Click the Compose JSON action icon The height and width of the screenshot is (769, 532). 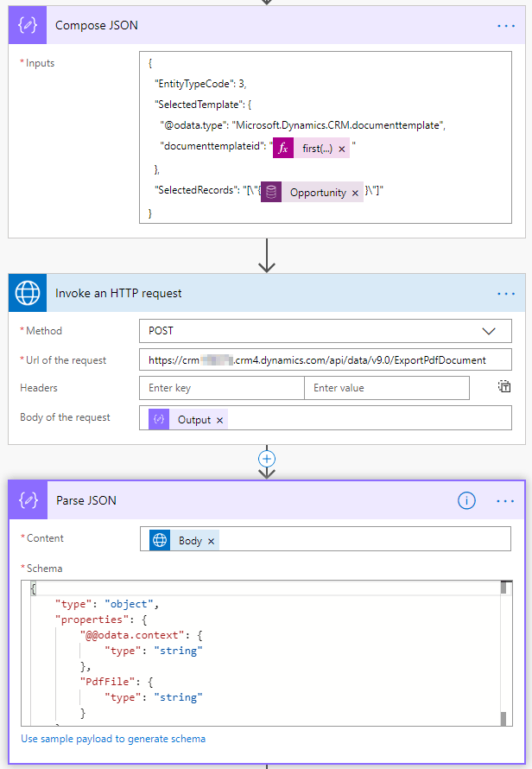[x=28, y=25]
